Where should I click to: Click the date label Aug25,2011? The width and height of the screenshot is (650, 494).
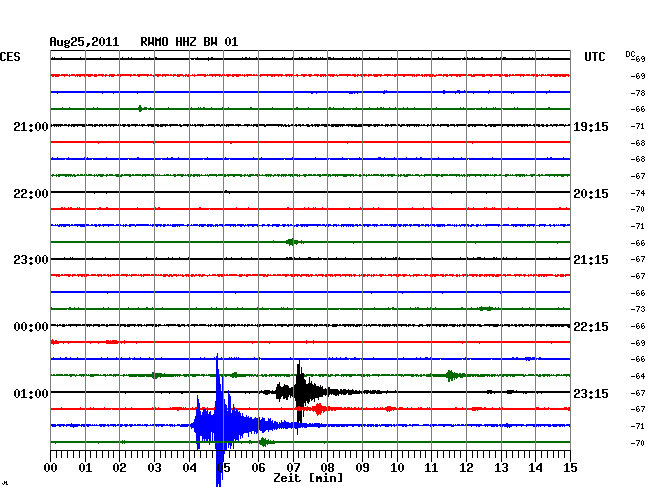[84, 42]
